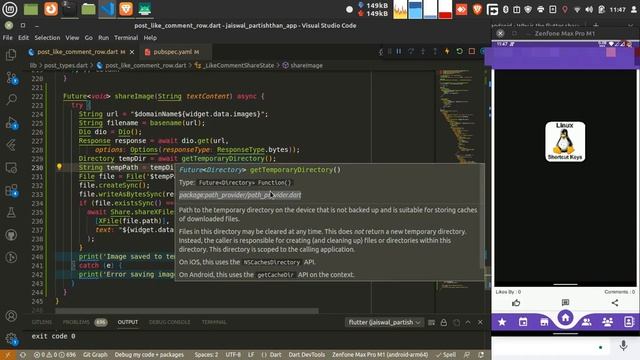The width and height of the screenshot is (640, 360).
Task: Click the lightbulb code action on line 230
Action: click(x=59, y=167)
